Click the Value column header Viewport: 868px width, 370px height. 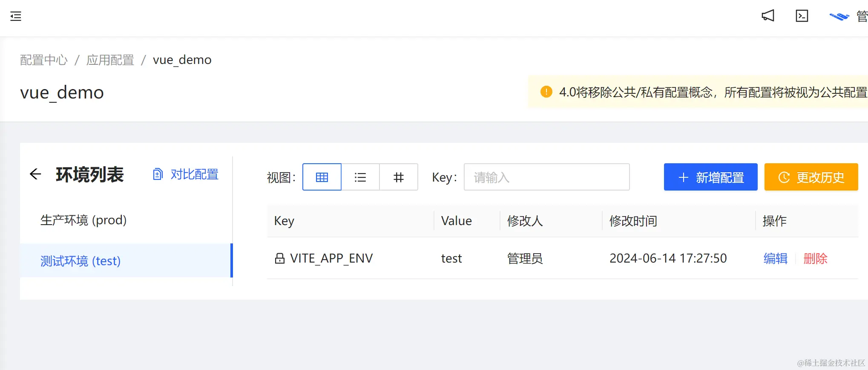(467, 221)
